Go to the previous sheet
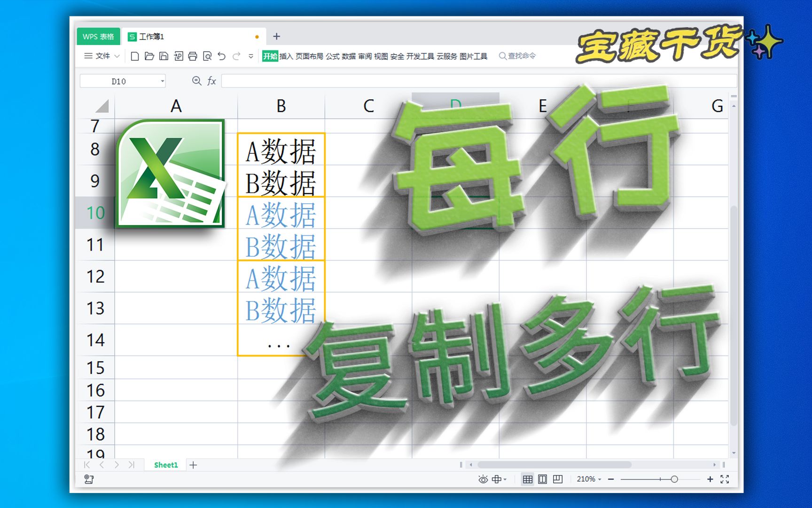 (x=101, y=465)
